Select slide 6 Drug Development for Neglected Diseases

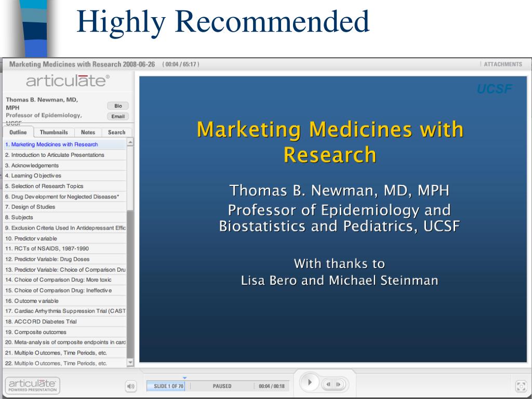point(65,197)
